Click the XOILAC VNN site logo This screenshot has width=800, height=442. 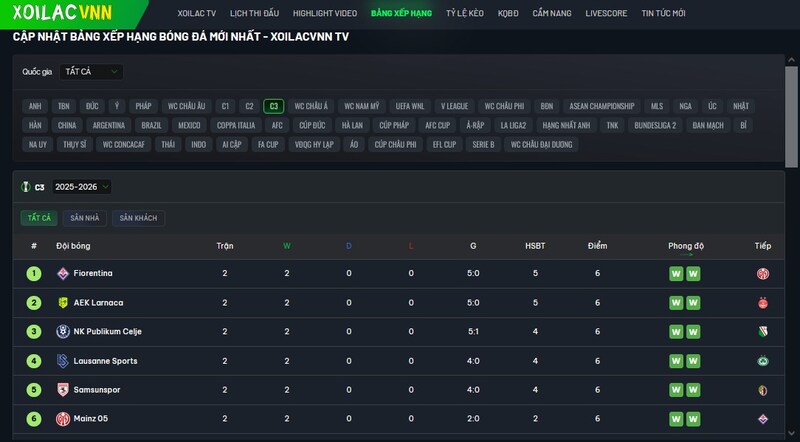click(x=62, y=13)
